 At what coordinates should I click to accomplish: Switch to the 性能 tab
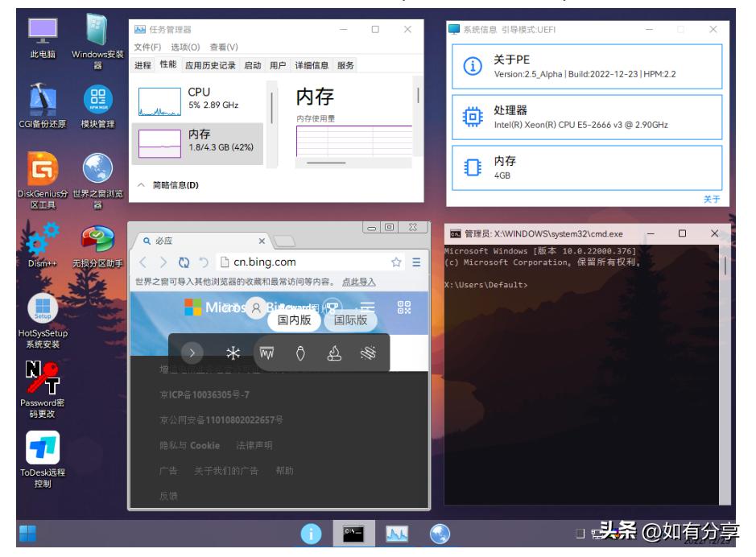point(168,64)
